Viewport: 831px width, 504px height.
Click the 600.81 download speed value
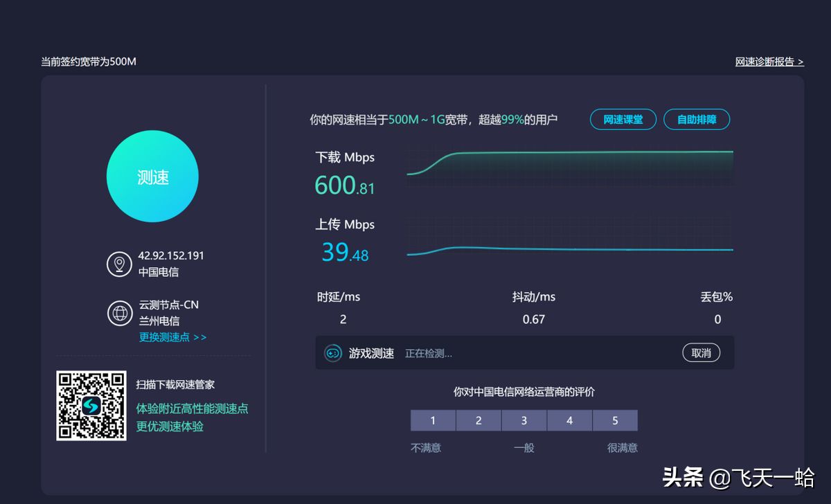[x=344, y=186]
